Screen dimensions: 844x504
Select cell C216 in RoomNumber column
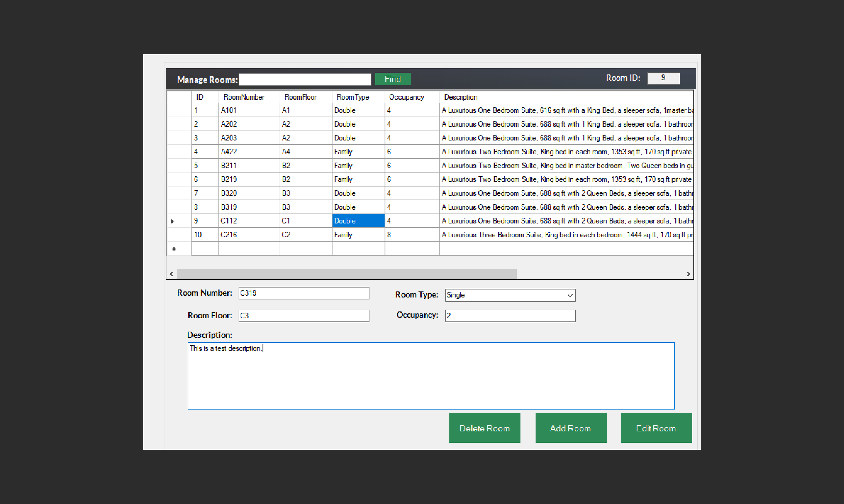pos(249,235)
